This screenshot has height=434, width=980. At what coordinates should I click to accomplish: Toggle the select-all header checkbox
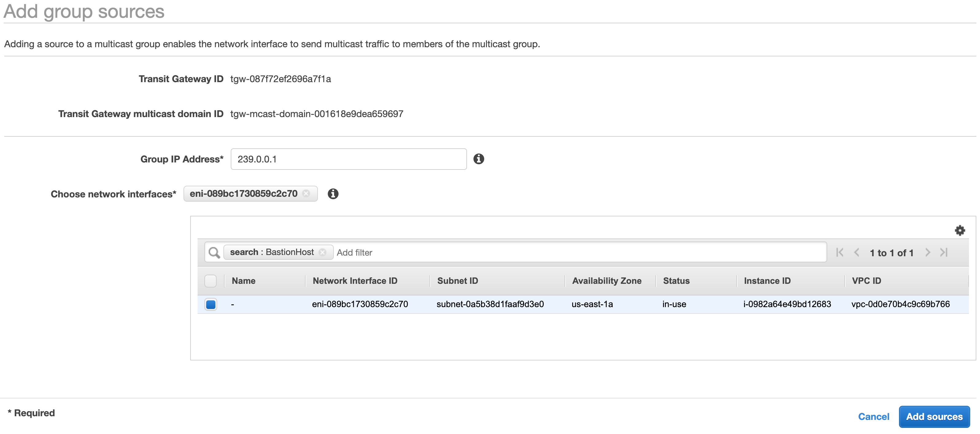pyautogui.click(x=211, y=280)
